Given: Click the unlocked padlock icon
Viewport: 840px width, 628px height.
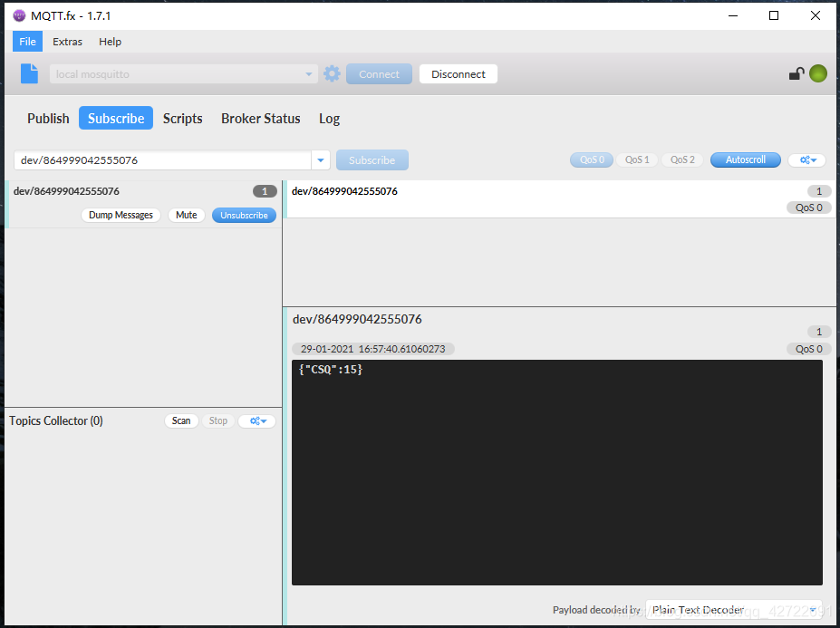Looking at the screenshot, I should tap(797, 73).
